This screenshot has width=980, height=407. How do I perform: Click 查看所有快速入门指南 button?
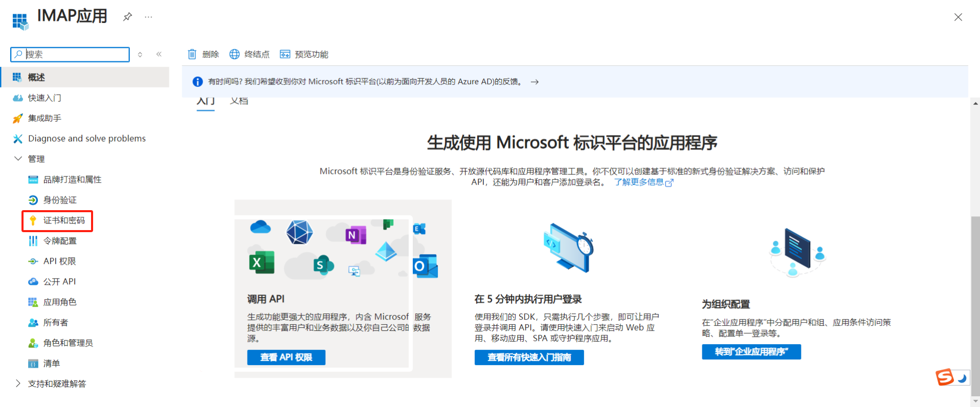(x=529, y=357)
